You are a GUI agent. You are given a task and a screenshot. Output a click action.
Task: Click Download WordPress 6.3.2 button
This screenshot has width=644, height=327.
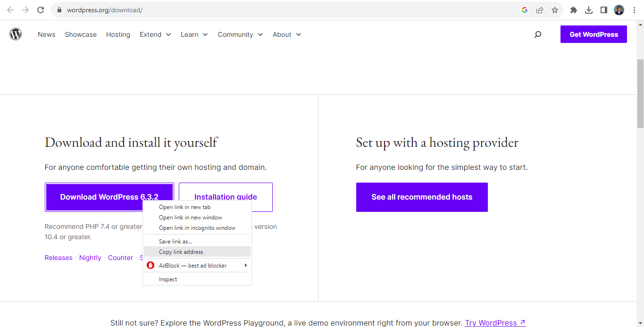[109, 197]
